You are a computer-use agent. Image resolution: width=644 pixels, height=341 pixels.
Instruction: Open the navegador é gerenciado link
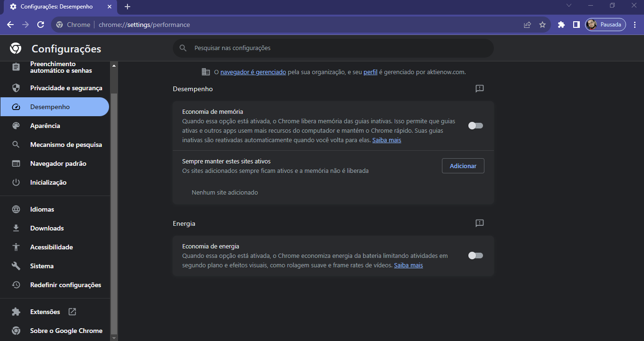253,72
